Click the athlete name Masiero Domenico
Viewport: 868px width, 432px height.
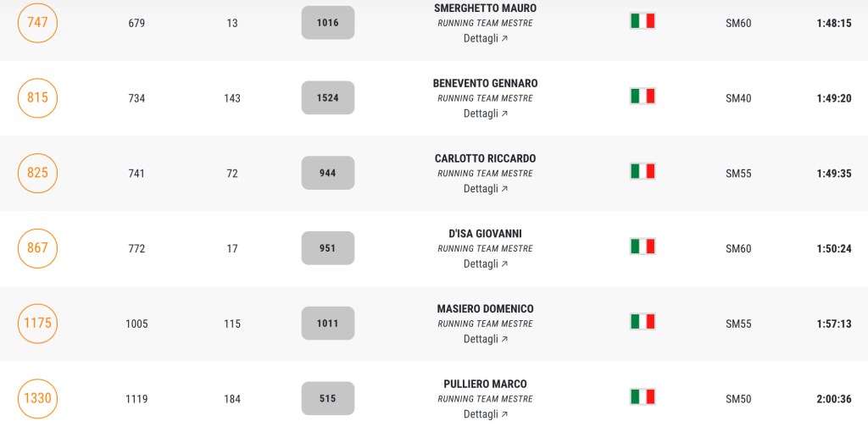pos(485,309)
